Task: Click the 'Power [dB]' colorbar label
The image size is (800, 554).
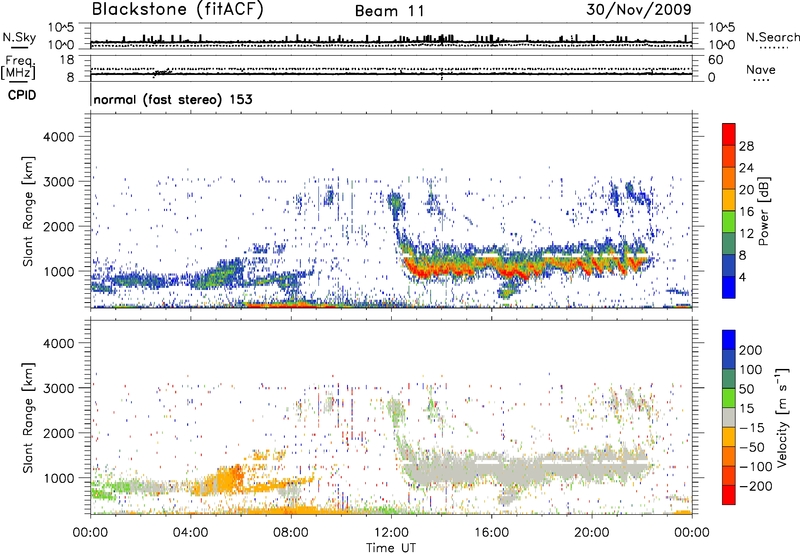Action: [763, 211]
